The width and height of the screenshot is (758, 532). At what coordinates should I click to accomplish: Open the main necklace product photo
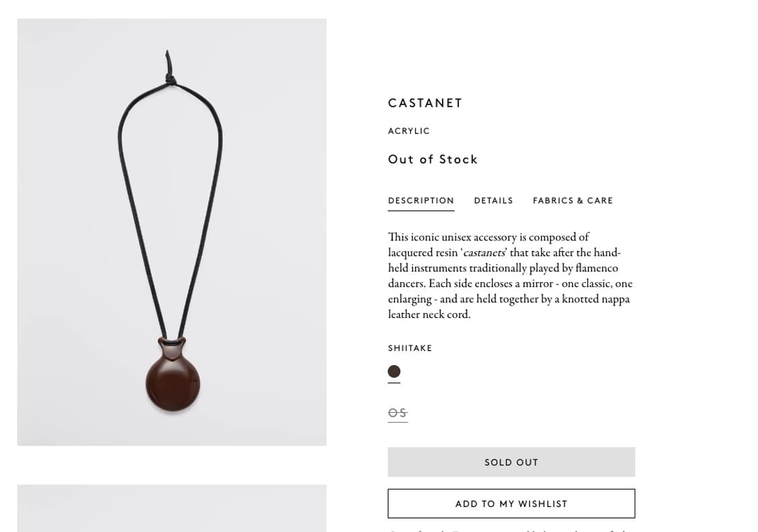(x=172, y=232)
